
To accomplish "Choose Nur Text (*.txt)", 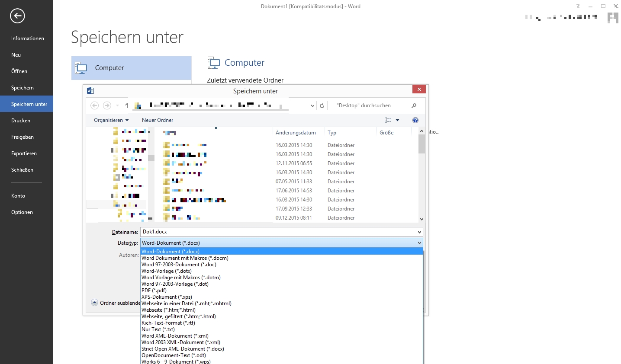I will pos(281,329).
